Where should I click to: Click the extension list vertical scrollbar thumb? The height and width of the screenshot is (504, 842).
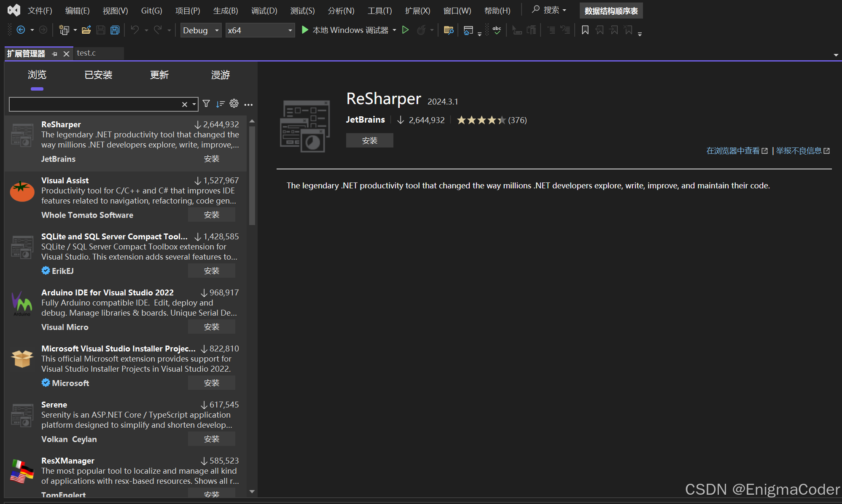click(252, 175)
